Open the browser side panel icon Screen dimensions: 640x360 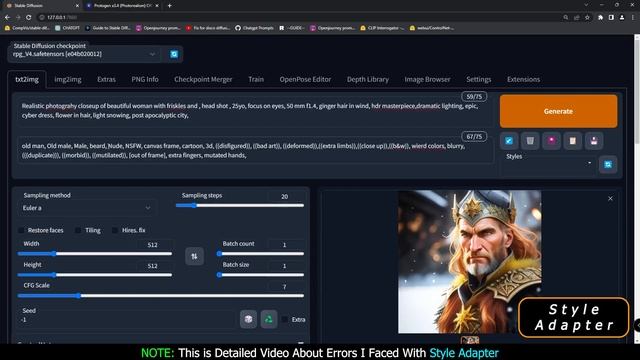[611, 18]
